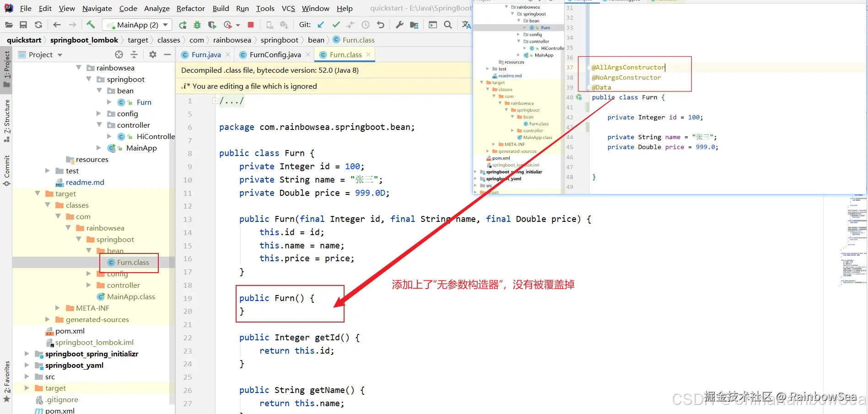Open the File menu
Screen dimensions: 868x414
(x=26, y=8)
